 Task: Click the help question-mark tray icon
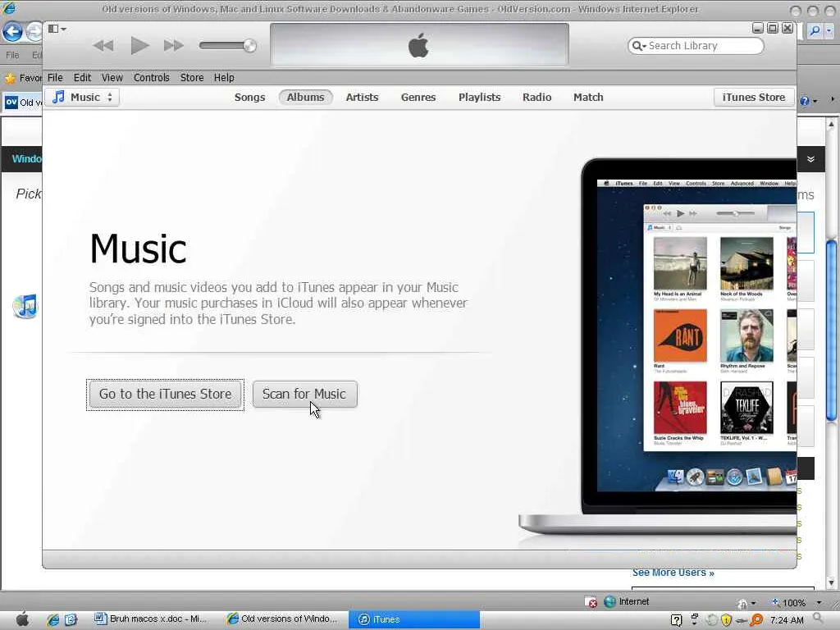tap(676, 620)
